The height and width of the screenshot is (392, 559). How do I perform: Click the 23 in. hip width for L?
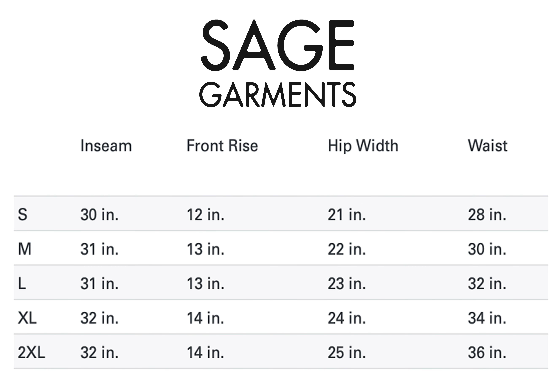tap(347, 284)
